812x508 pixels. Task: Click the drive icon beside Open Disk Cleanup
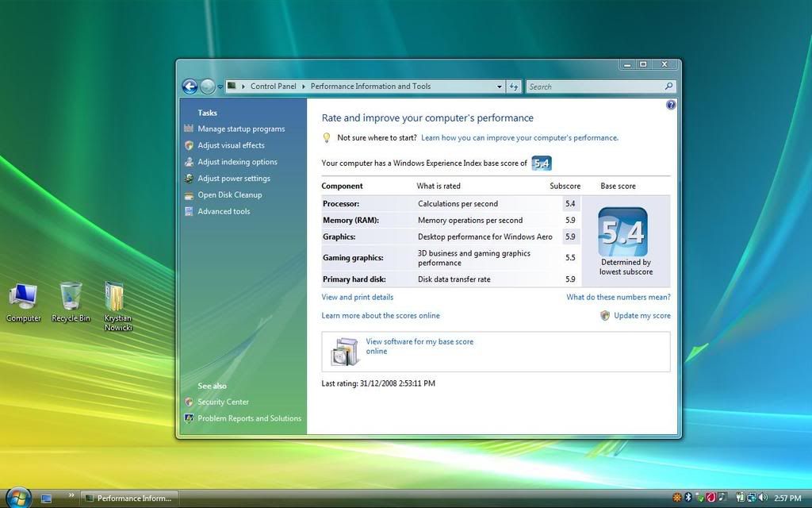point(189,195)
